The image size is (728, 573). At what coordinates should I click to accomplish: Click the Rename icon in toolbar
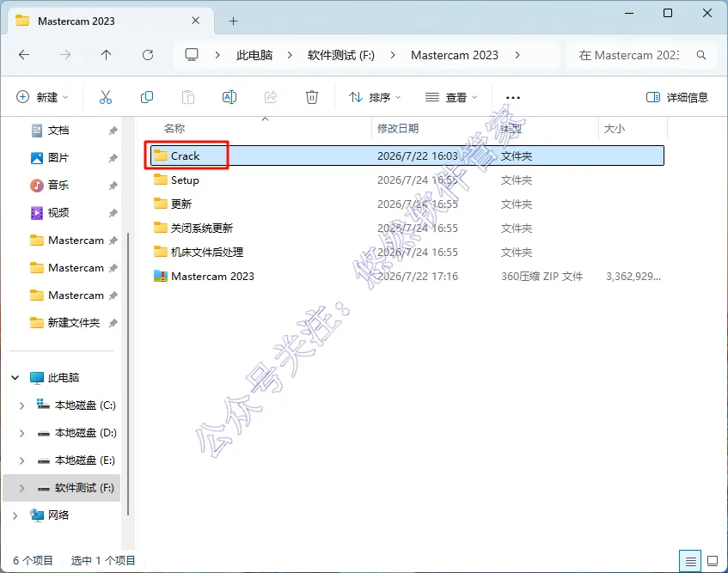(229, 97)
